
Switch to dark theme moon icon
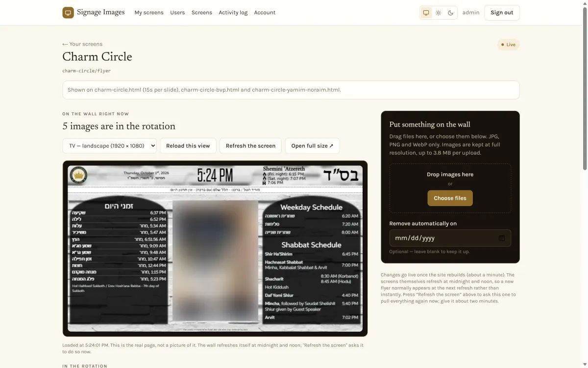pos(451,13)
